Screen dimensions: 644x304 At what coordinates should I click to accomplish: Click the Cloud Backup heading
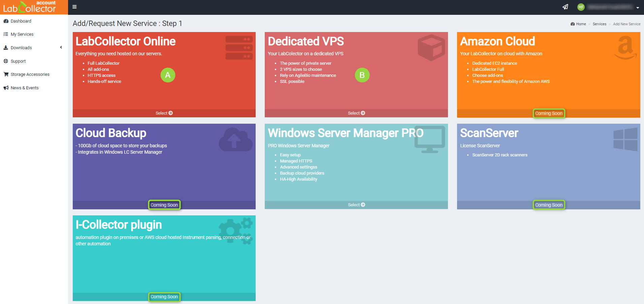pos(111,133)
